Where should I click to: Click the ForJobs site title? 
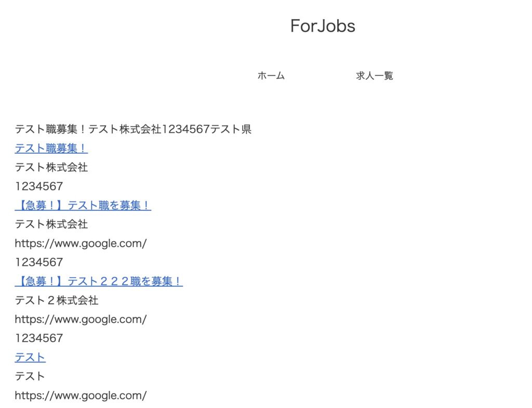(x=323, y=26)
